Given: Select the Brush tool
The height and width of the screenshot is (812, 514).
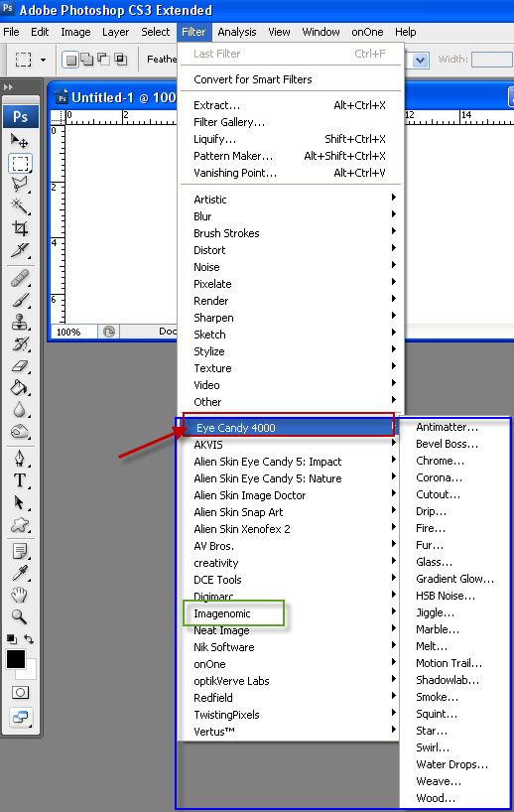Looking at the screenshot, I should 20,301.
